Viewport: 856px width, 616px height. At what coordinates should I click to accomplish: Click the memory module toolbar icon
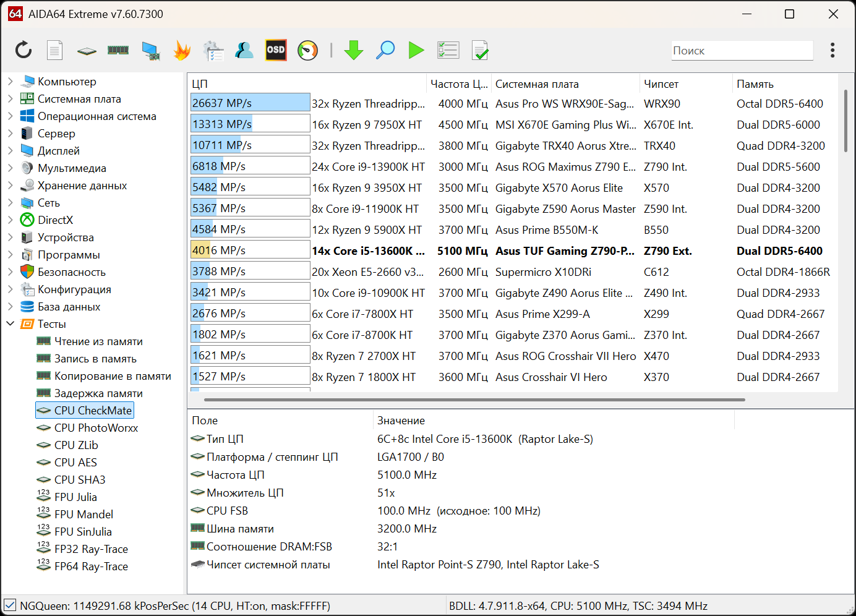click(x=118, y=50)
